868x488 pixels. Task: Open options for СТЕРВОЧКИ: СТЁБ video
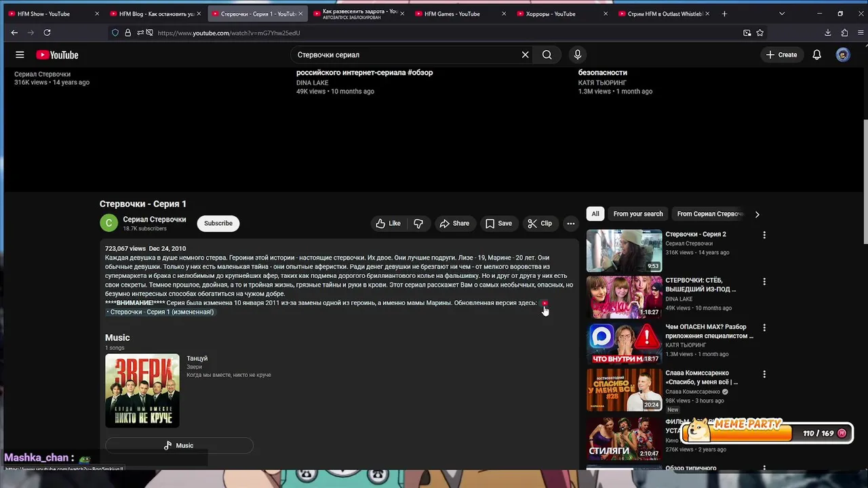(764, 281)
